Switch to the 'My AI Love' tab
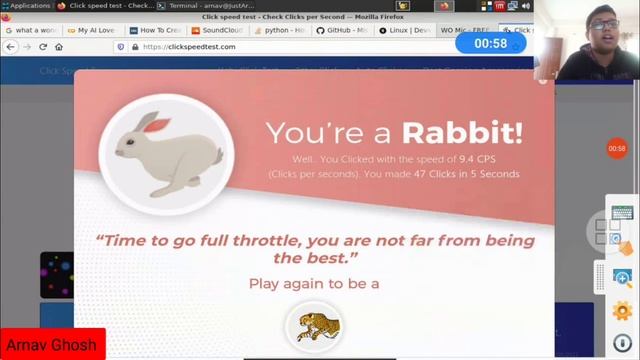The image size is (640, 360). tap(93, 30)
